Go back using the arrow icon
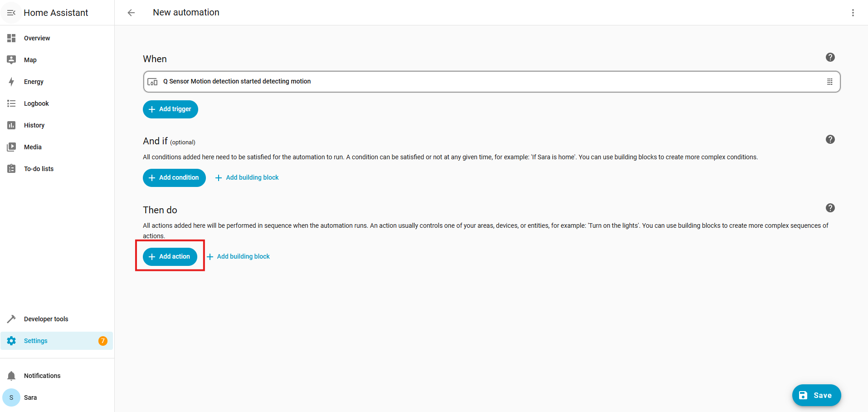This screenshot has width=868, height=412. point(131,13)
